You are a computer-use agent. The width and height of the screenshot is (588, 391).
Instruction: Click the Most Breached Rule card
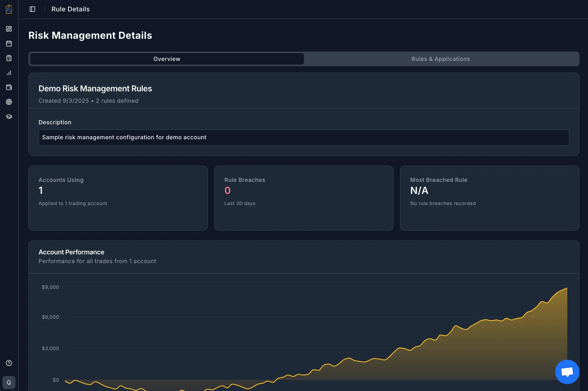click(490, 198)
